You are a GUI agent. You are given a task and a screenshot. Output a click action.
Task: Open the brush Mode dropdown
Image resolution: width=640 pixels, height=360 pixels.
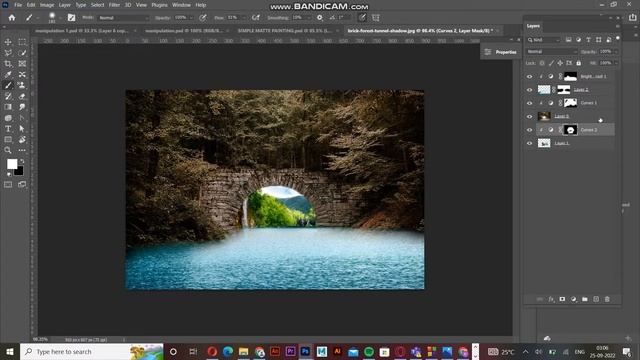pos(124,18)
